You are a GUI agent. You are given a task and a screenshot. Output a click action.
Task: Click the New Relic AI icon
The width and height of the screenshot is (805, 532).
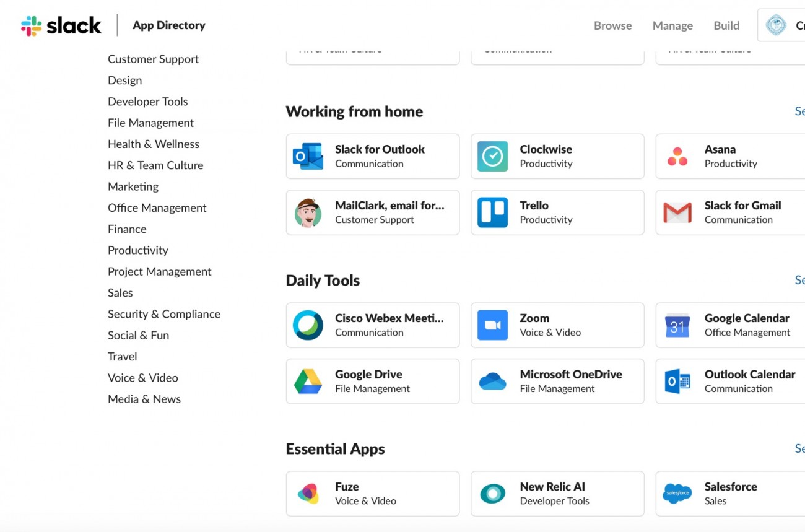tap(492, 494)
